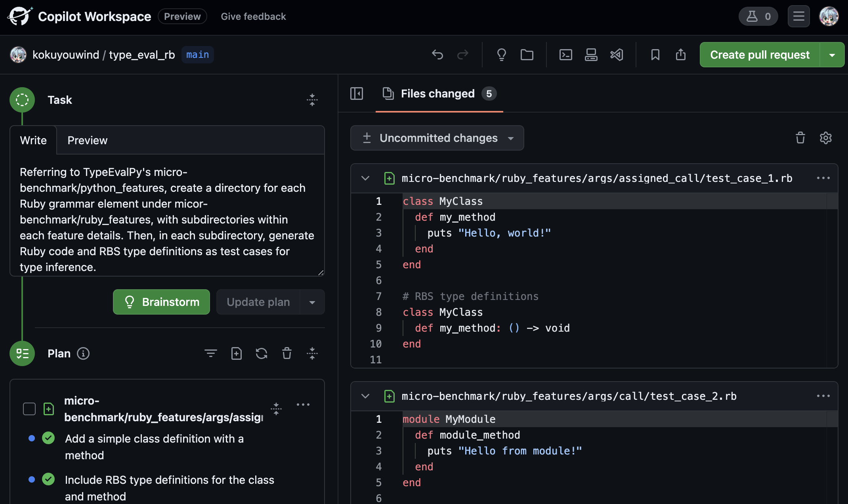Bookmark this workspace session

point(655,55)
